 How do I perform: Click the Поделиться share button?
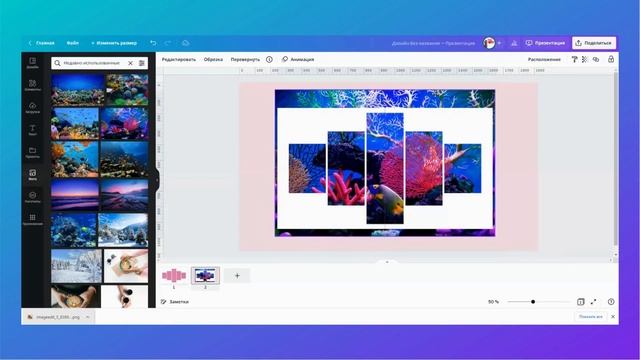coord(594,43)
